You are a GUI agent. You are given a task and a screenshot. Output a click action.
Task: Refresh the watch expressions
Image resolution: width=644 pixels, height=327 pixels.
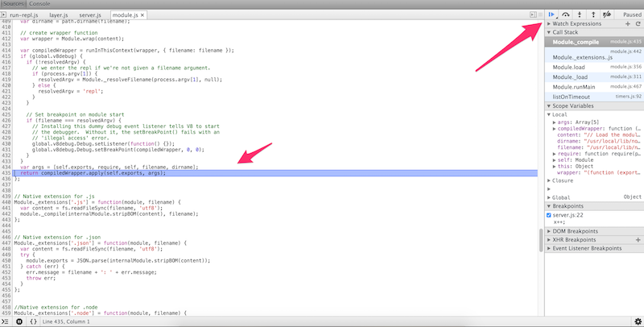[x=638, y=24]
